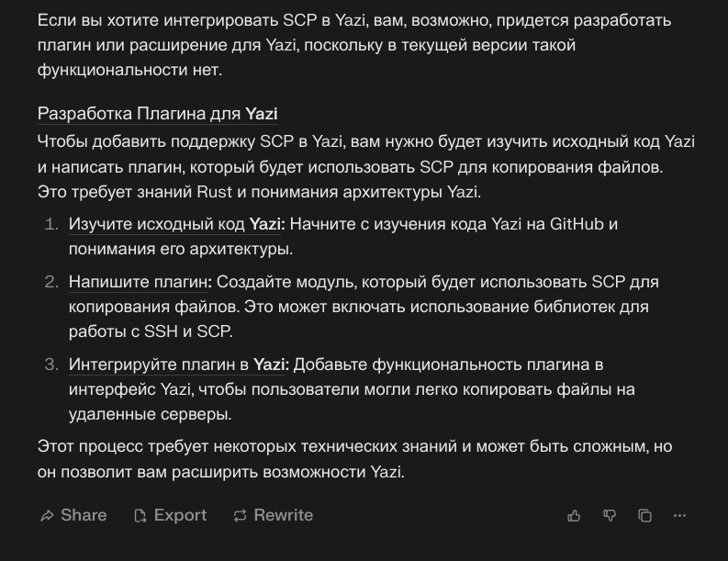Copy the answer using the copy icon

(x=644, y=516)
